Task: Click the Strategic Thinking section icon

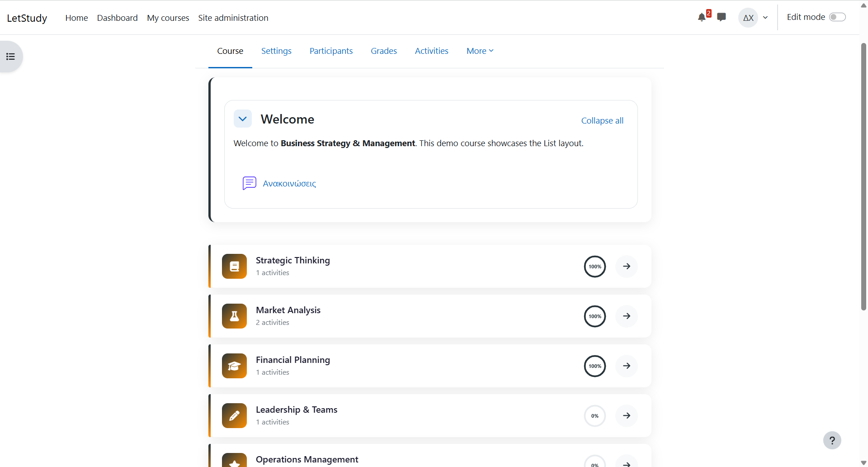Action: point(234,267)
